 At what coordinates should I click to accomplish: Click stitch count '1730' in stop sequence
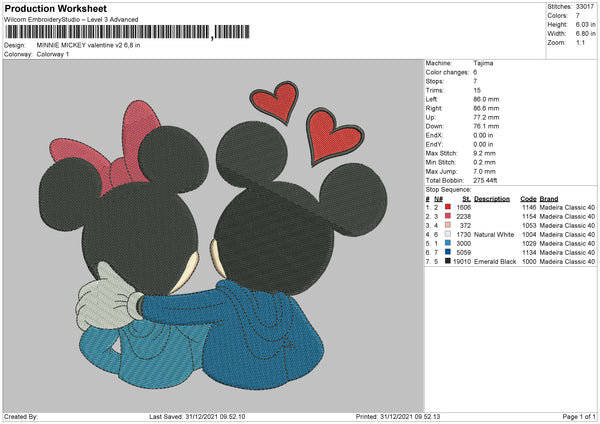pyautogui.click(x=463, y=235)
